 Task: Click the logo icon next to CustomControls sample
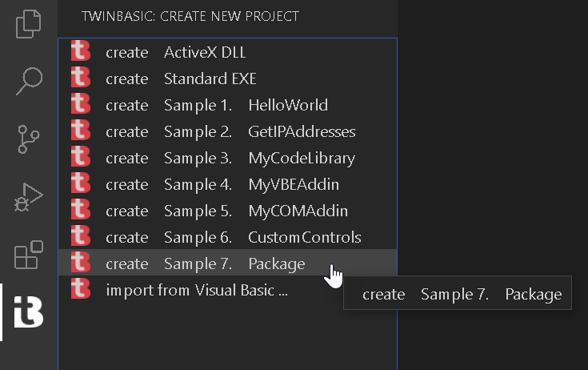(81, 235)
